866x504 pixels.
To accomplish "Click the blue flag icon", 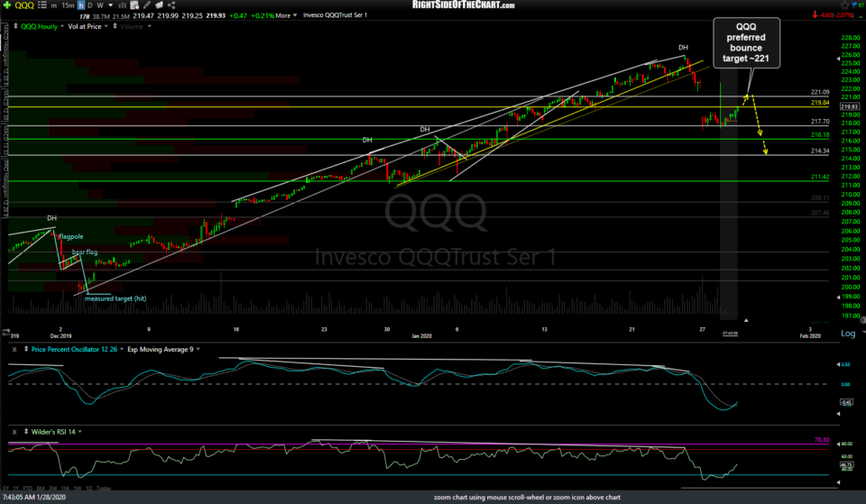I will tap(853, 5).
